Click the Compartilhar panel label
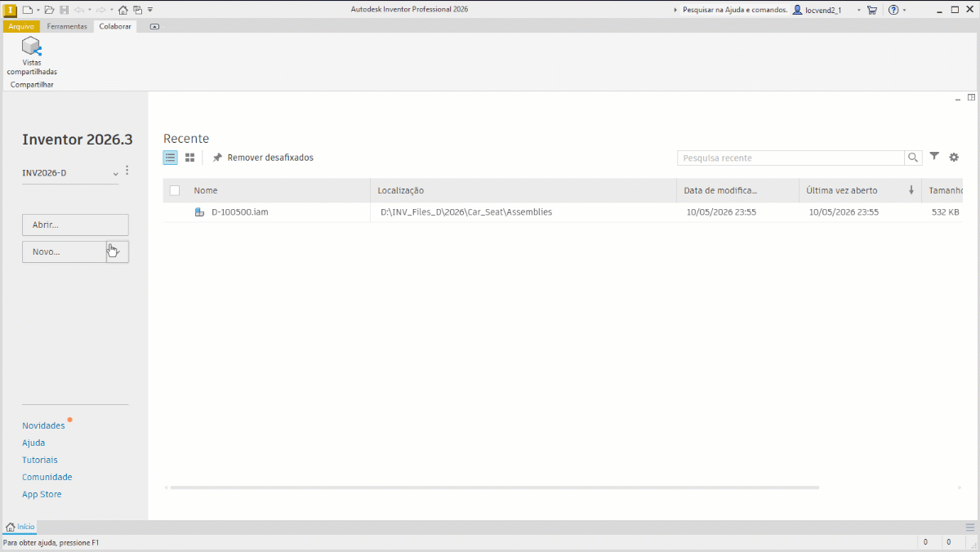The image size is (980, 552). tap(32, 84)
